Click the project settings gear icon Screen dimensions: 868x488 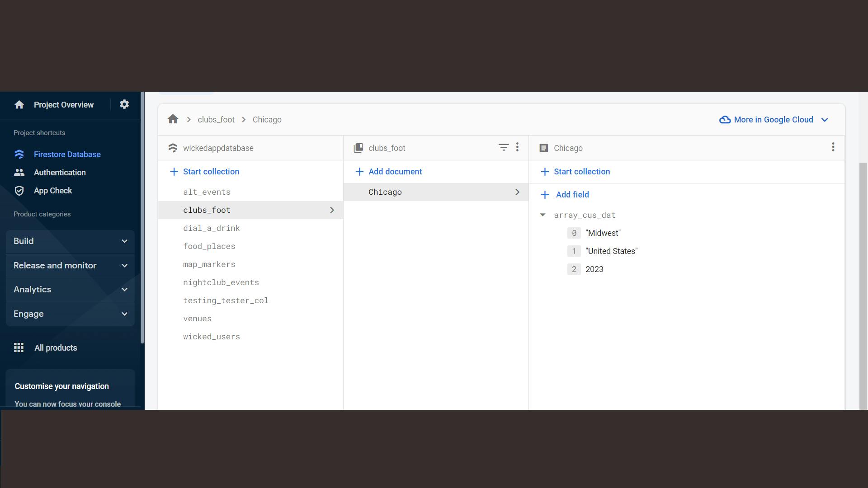point(124,104)
